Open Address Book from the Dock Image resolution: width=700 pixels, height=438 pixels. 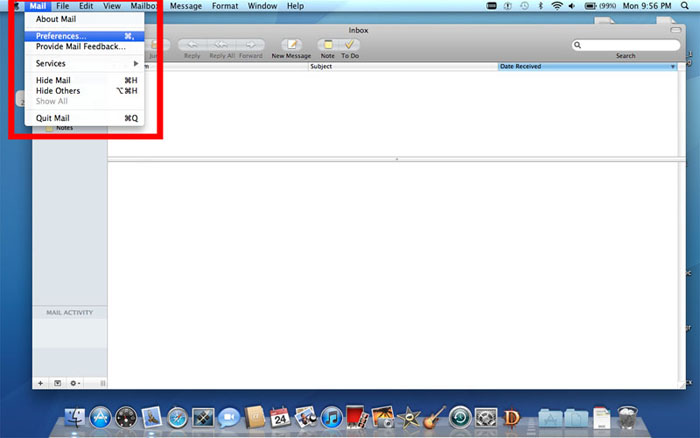(x=254, y=418)
